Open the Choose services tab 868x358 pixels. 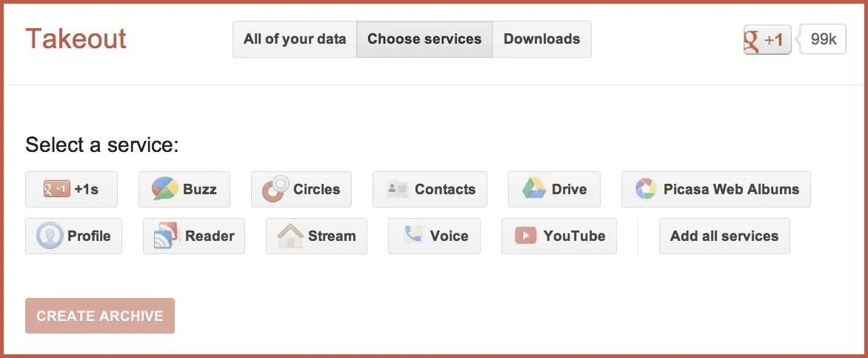pos(424,39)
